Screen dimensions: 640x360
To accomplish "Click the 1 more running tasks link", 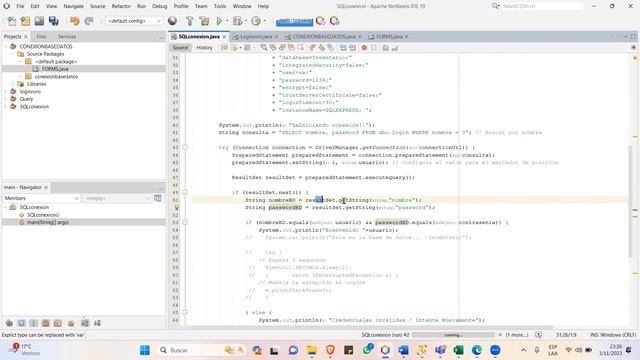I will pyautogui.click(x=517, y=335).
